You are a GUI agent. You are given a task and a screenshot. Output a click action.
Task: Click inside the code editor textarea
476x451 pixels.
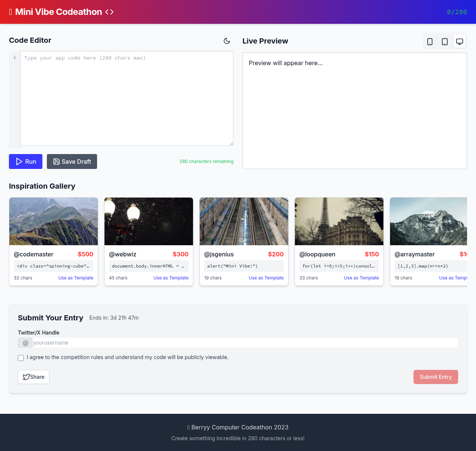[127, 98]
